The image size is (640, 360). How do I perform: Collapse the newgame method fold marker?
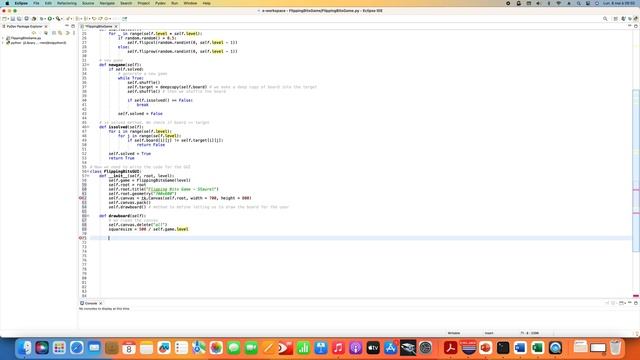pos(88,64)
